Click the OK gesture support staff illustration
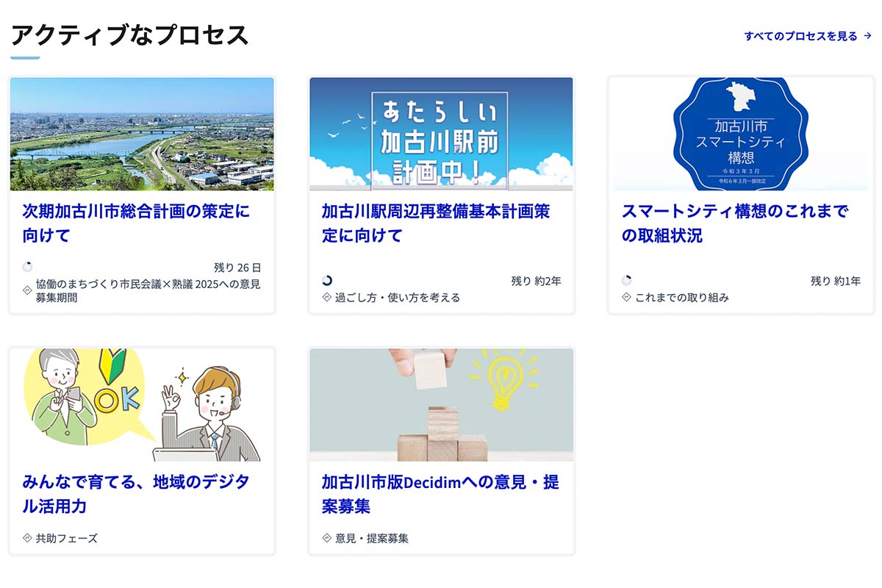The width and height of the screenshot is (882, 588). [x=142, y=404]
